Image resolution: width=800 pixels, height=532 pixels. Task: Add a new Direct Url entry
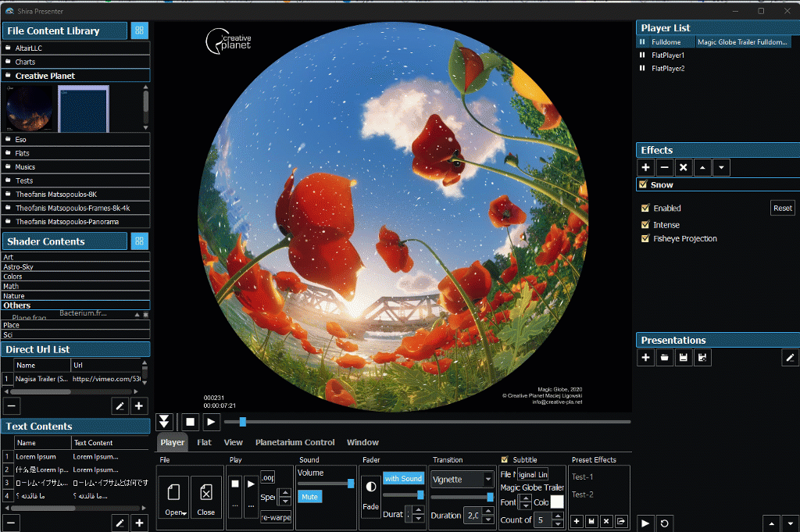click(139, 406)
